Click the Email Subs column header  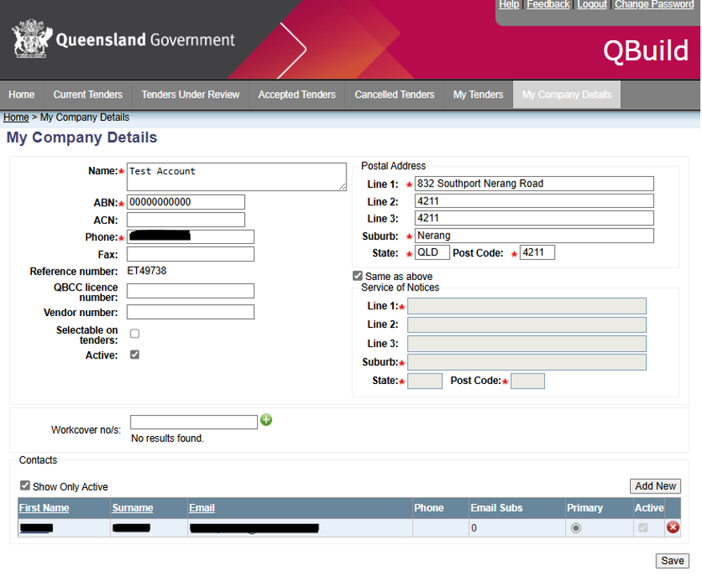pyautogui.click(x=496, y=508)
